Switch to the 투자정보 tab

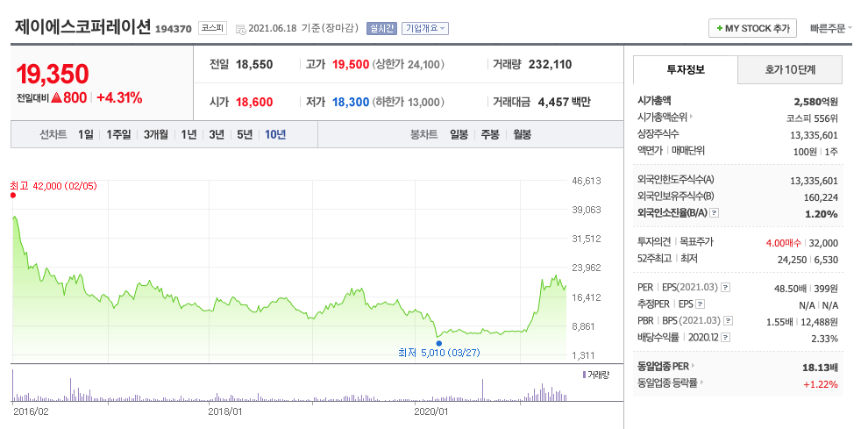point(686,70)
